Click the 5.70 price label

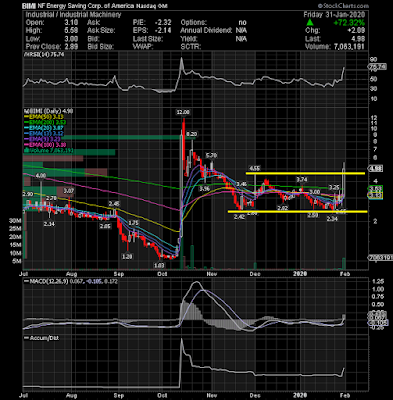coord(211,155)
